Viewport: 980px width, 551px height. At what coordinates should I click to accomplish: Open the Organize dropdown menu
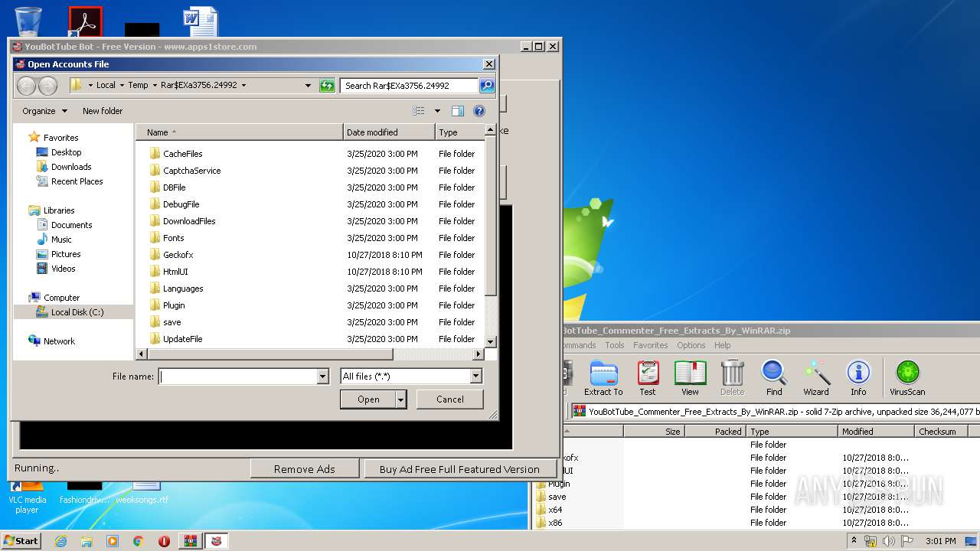pos(44,111)
